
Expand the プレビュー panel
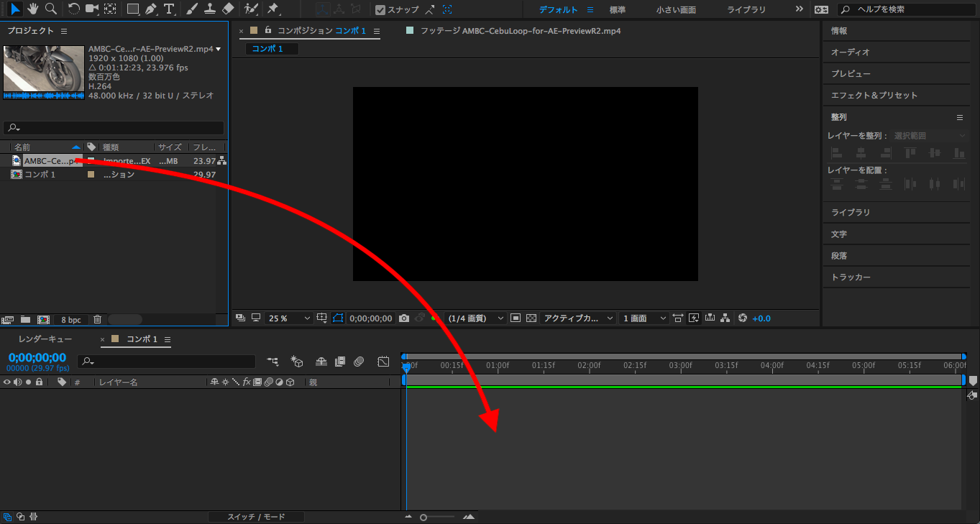851,74
